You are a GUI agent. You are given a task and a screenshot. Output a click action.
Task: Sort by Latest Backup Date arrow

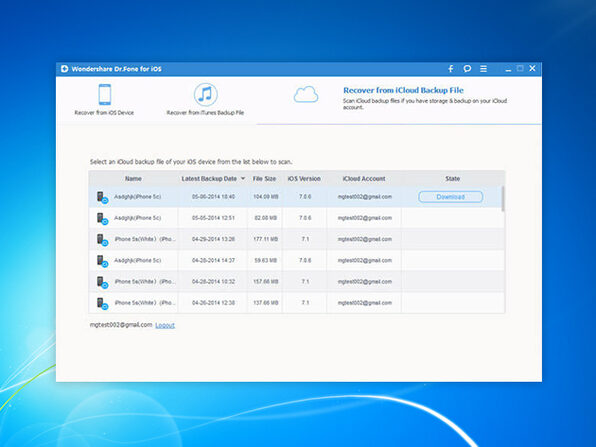coord(243,179)
